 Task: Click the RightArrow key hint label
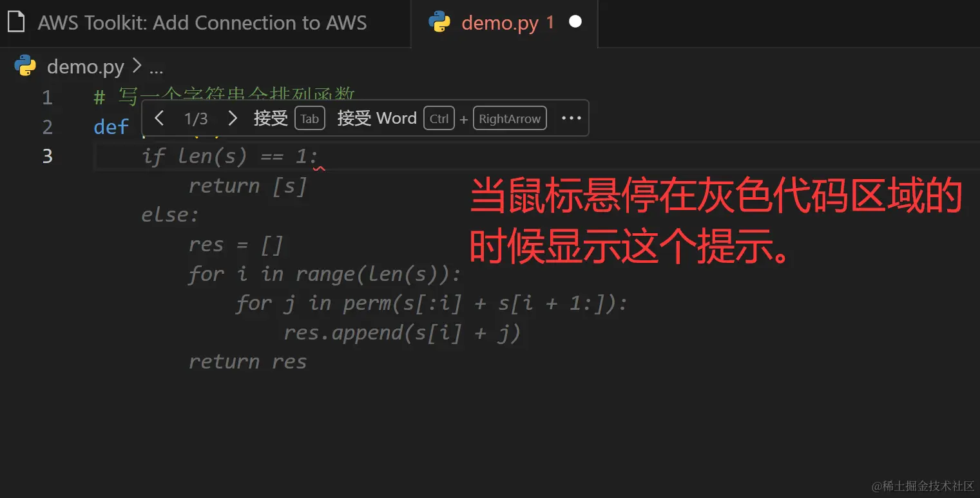[x=510, y=119]
